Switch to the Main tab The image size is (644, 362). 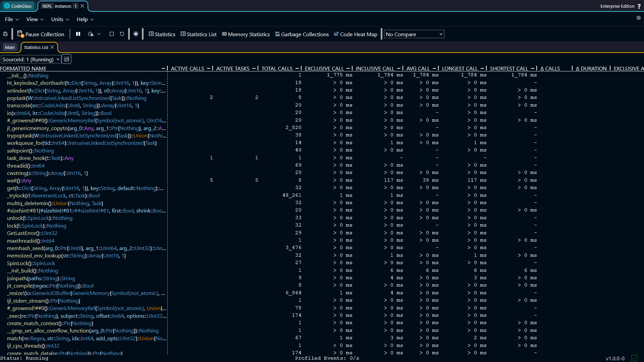[10, 47]
